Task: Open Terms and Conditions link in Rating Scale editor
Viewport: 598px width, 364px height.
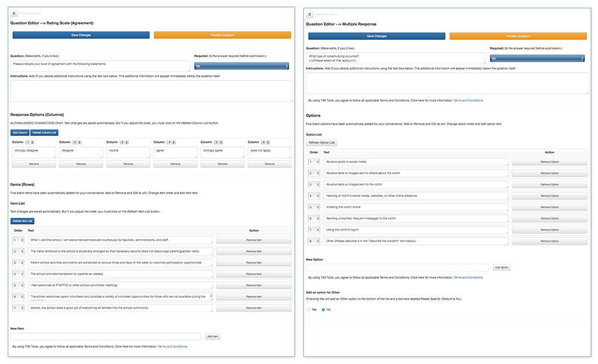Action: click(173, 346)
